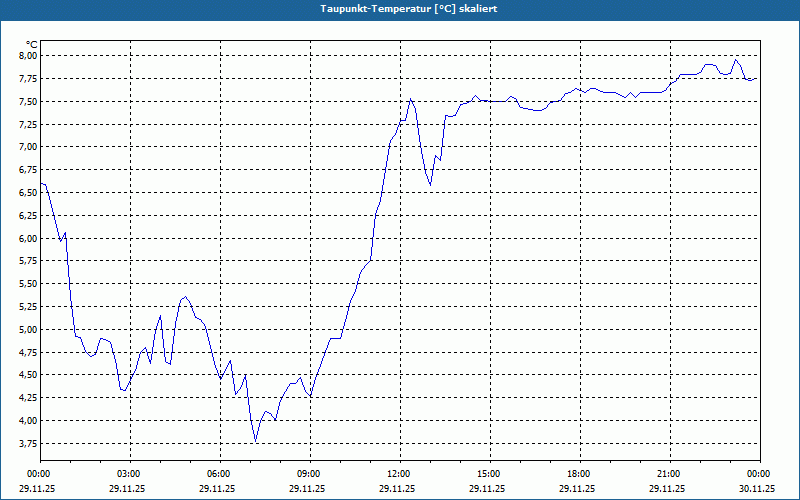Click the 09:00 time label
This screenshot has width=800, height=500.
(x=311, y=474)
